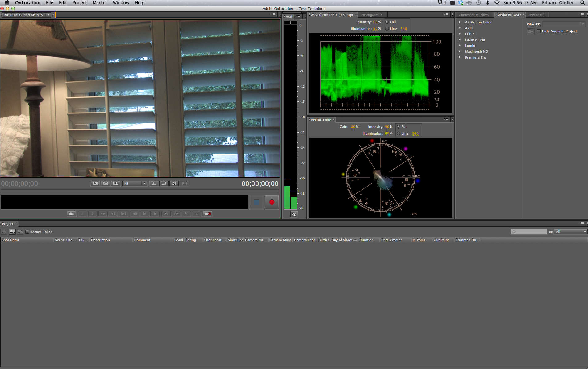Image resolution: width=588 pixels, height=369 pixels.
Task: Click the Waveform Intensity 90 value
Action: tap(375, 22)
